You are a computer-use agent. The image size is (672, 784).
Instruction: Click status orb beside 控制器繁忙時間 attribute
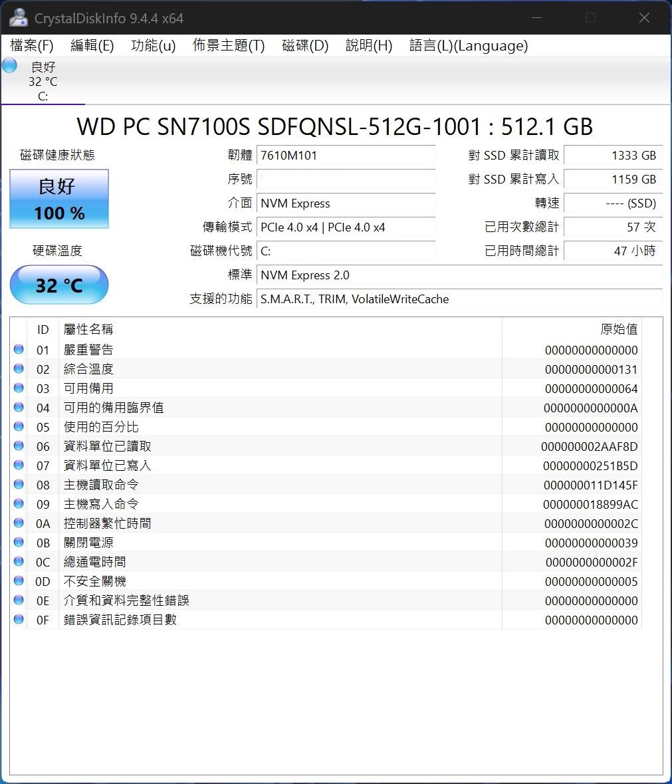pyautogui.click(x=19, y=523)
